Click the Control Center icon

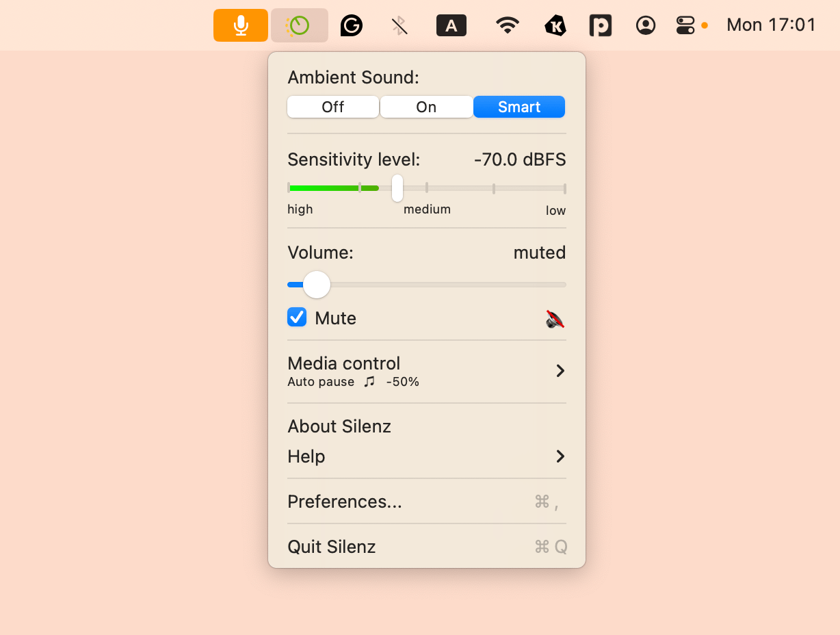pos(685,26)
